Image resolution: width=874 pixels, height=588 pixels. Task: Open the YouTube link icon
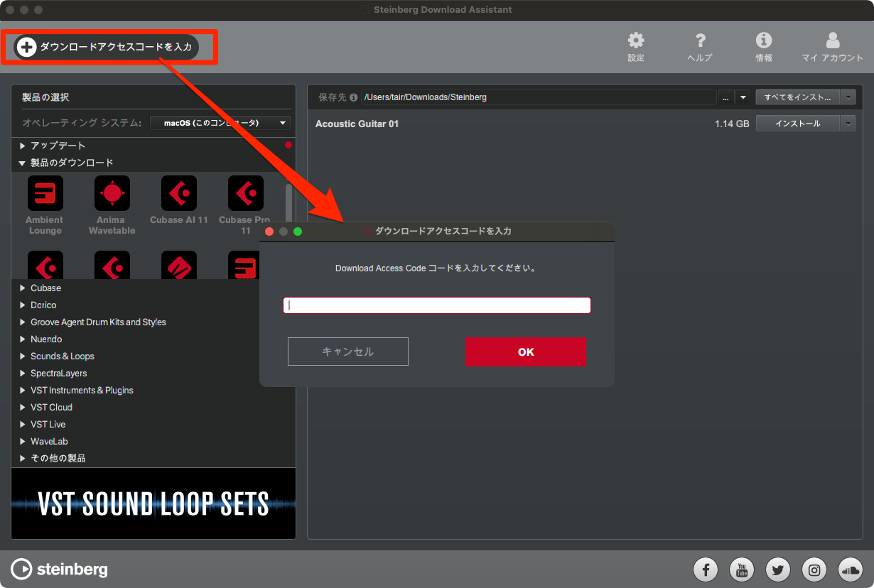(742, 569)
